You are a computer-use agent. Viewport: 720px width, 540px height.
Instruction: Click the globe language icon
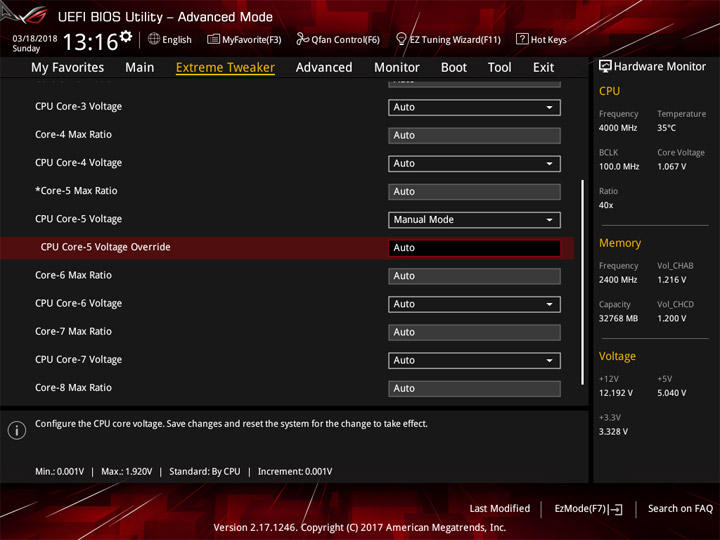[x=154, y=39]
